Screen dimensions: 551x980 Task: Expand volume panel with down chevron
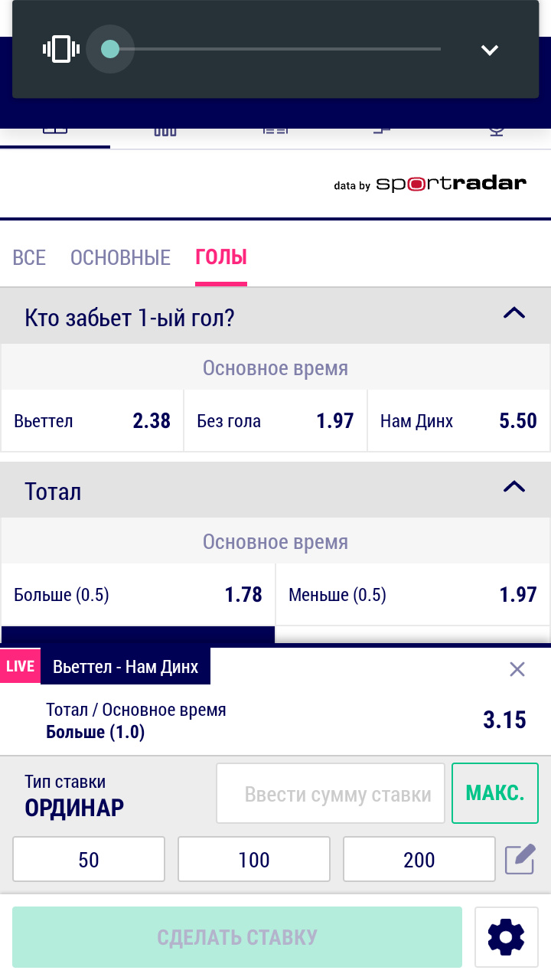pyautogui.click(x=489, y=51)
